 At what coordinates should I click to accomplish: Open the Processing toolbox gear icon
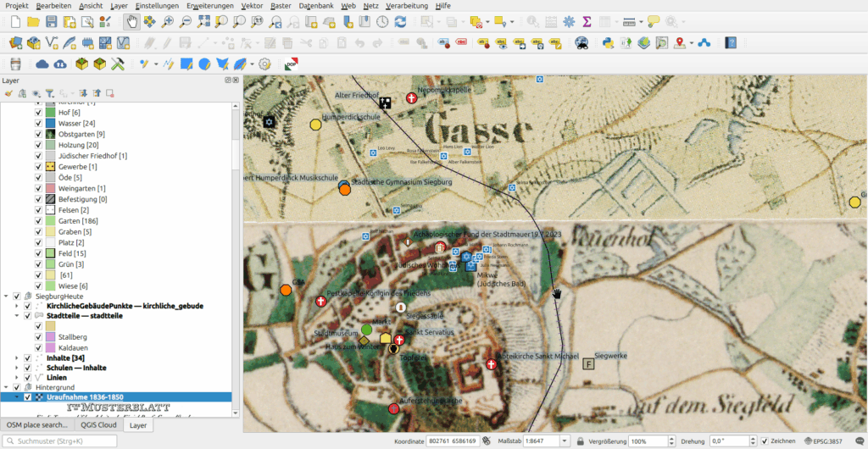[x=569, y=21]
